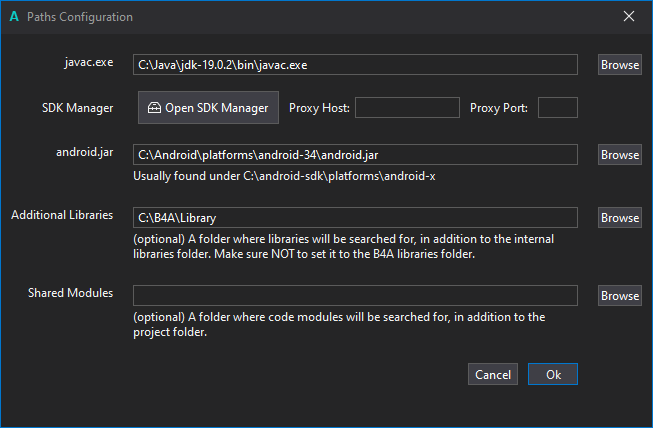Screen dimensions: 653x428
Task: Focus the Proxy Host text box
Action: tap(407, 108)
